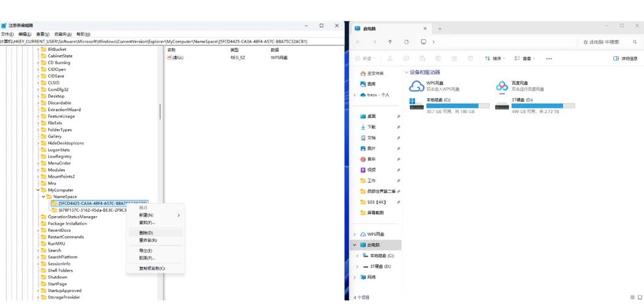Expand the BitBucket registry key

38,49
